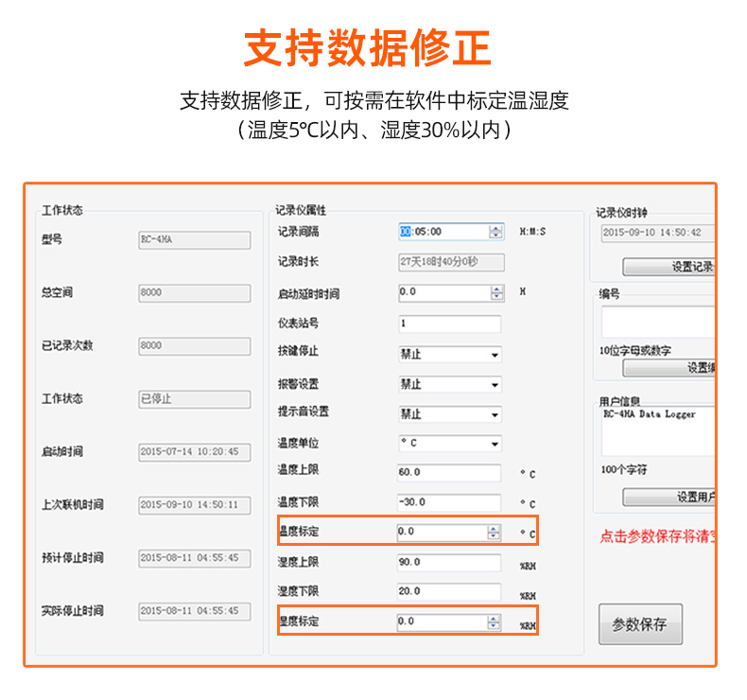Screen dimensions: 747x700
Task: Click the 温度标定 spinner arrows
Action: pyautogui.click(x=494, y=533)
